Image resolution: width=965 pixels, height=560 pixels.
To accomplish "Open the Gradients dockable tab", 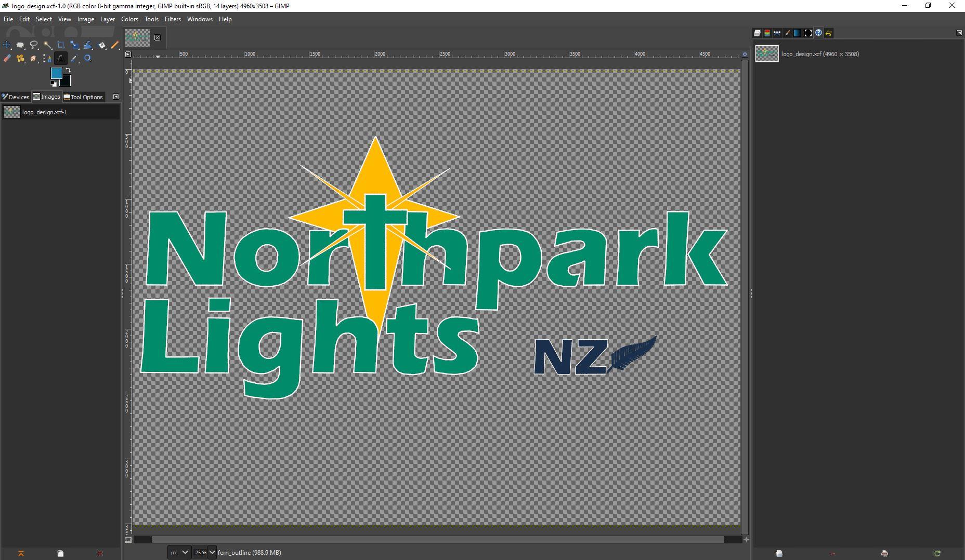I will click(797, 33).
